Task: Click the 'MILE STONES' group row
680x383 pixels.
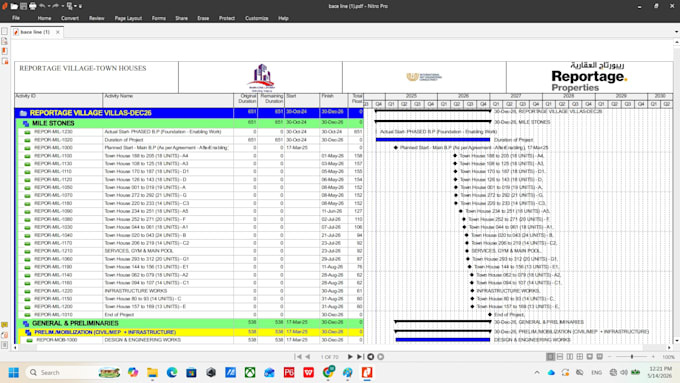Action: click(190, 123)
